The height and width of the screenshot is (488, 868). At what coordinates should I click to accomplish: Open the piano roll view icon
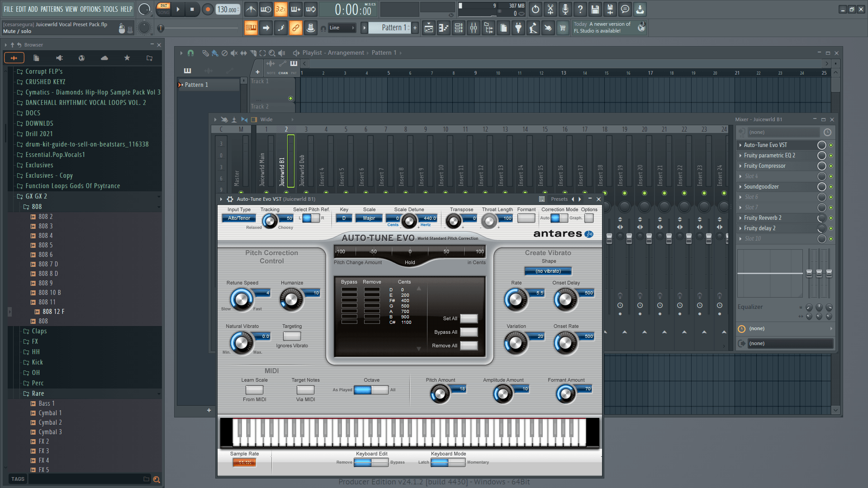pyautogui.click(x=443, y=28)
